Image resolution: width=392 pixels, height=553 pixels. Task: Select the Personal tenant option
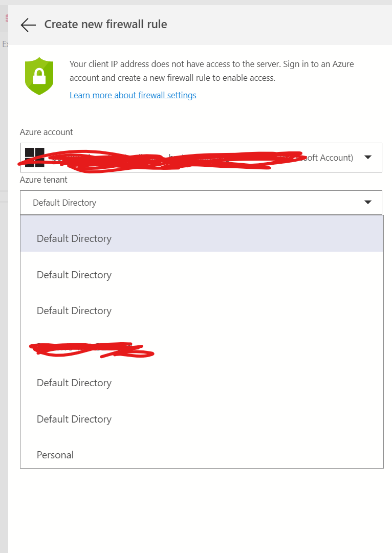(55, 455)
